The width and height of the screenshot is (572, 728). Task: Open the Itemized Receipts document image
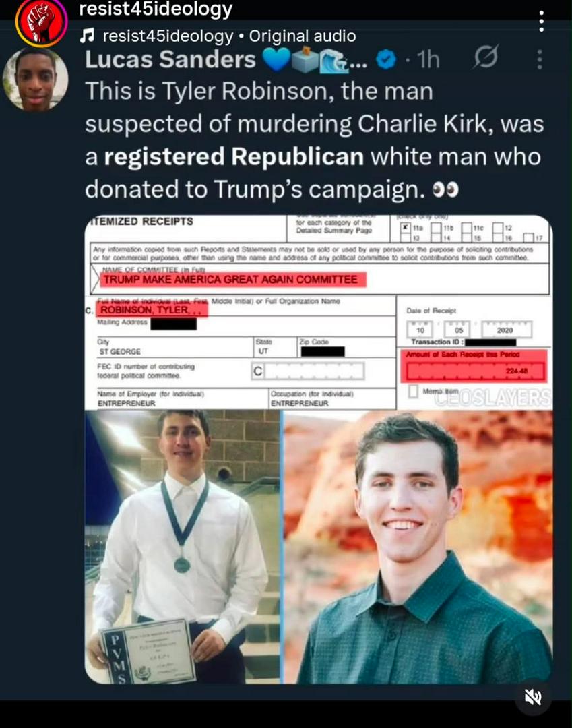click(319, 313)
